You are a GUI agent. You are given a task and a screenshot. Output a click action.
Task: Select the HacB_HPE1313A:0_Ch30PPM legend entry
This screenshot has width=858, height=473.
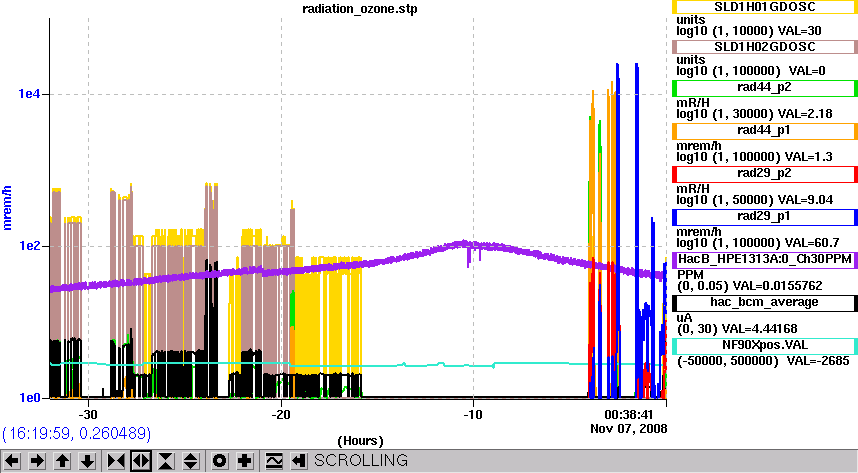pos(764,259)
